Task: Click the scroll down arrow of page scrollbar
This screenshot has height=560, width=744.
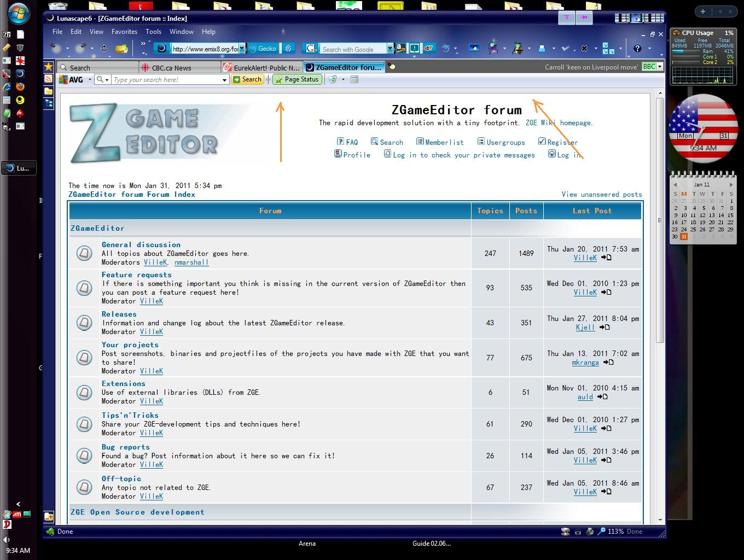Action: coord(660,520)
